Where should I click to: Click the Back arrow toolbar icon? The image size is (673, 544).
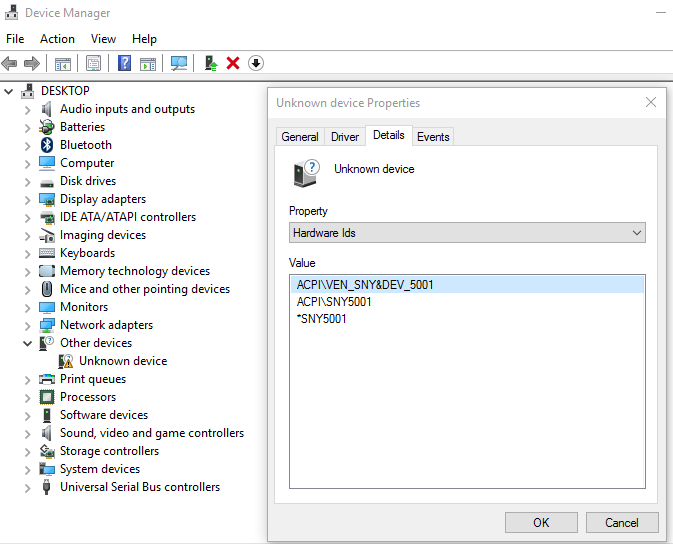pos(9,64)
